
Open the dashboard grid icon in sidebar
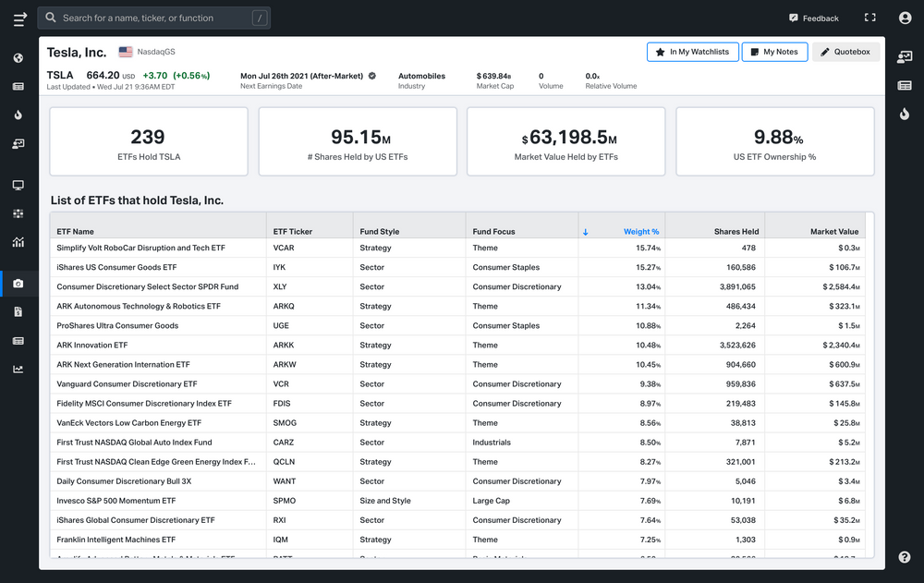click(18, 213)
